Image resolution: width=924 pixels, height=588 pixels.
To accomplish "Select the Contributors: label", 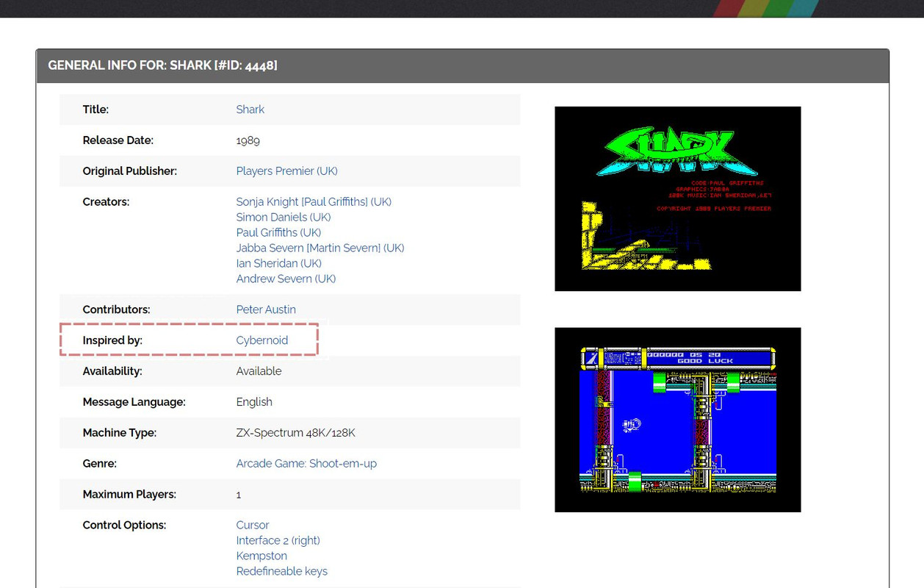I will pos(116,310).
